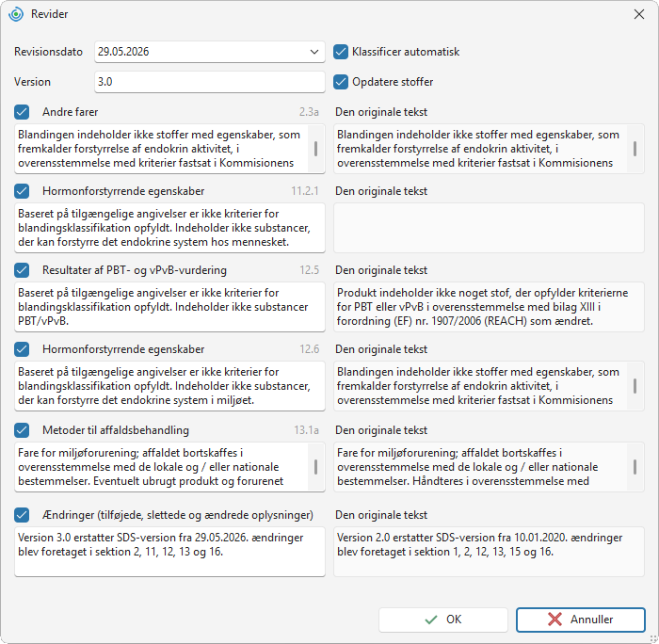This screenshot has height=644, width=659.
Task: Click the 12.6 miljøet edit text box
Action: click(169, 386)
